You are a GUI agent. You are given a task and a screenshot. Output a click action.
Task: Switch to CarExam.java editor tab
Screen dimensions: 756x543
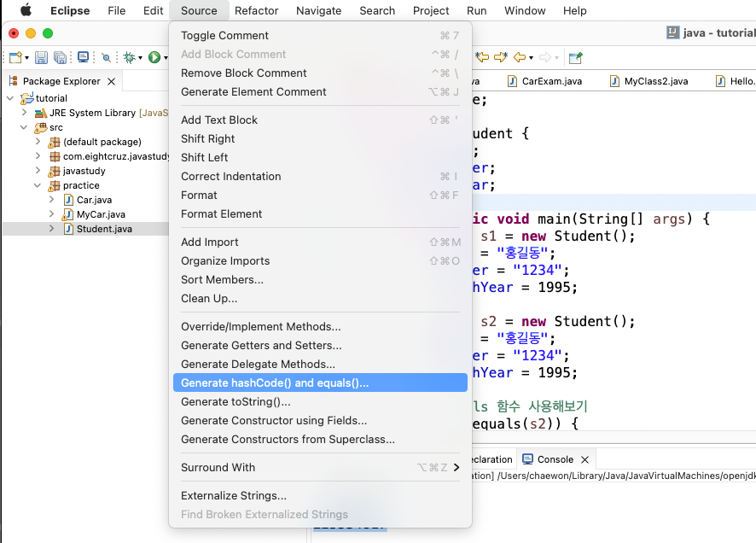545,81
